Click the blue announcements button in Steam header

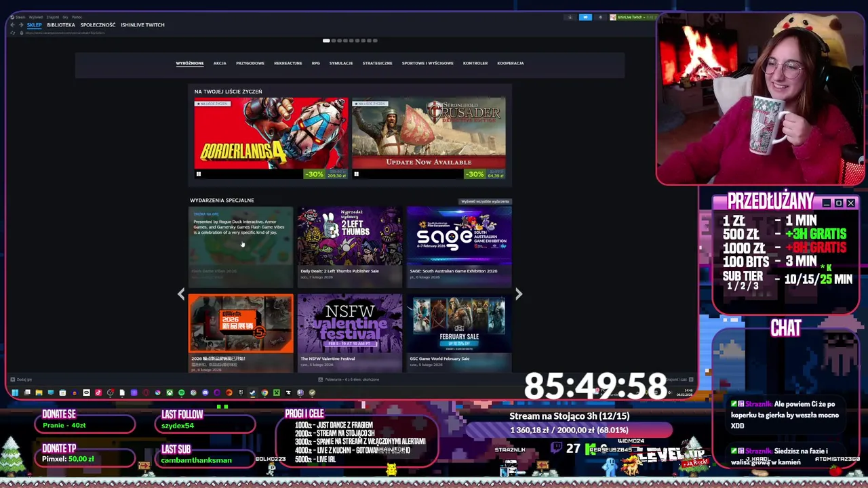(585, 18)
